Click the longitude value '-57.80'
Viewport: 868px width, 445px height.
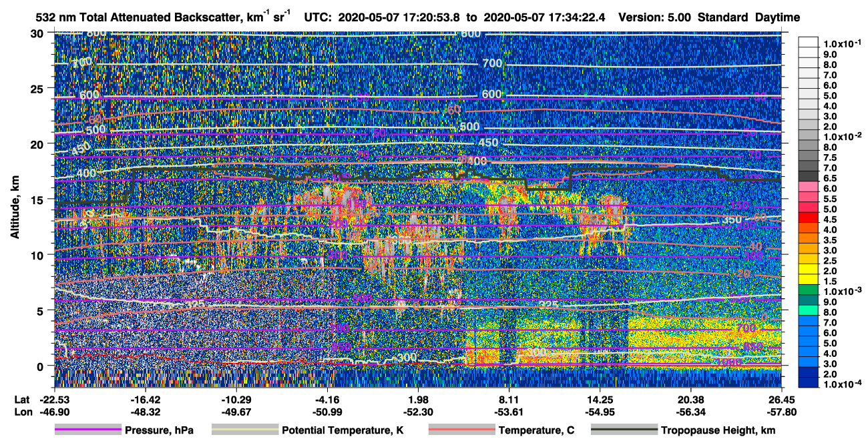click(x=782, y=413)
